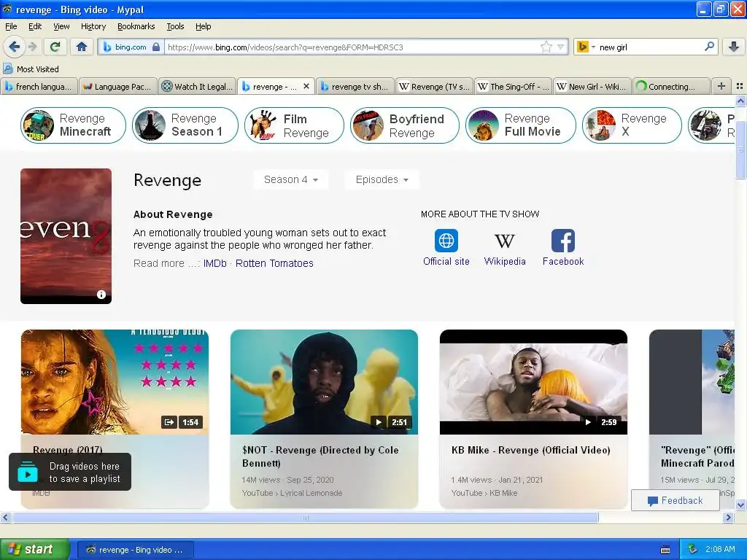Click the system tray icon beside the clock
The image size is (747, 560).
[693, 550]
